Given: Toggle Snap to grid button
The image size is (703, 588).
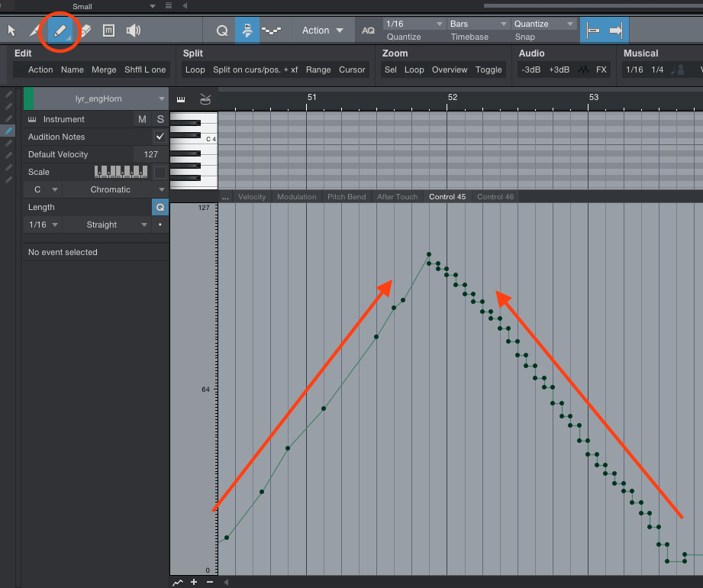Looking at the screenshot, I should 593,31.
